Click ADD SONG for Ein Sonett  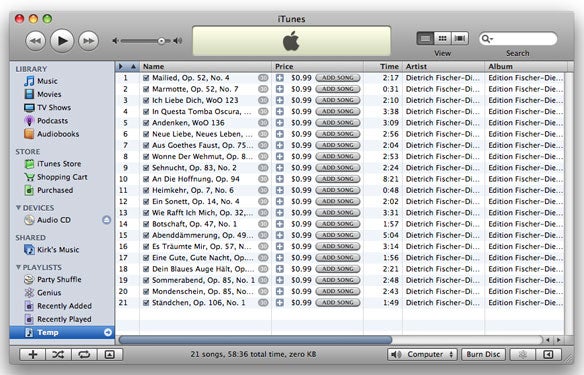click(x=337, y=201)
